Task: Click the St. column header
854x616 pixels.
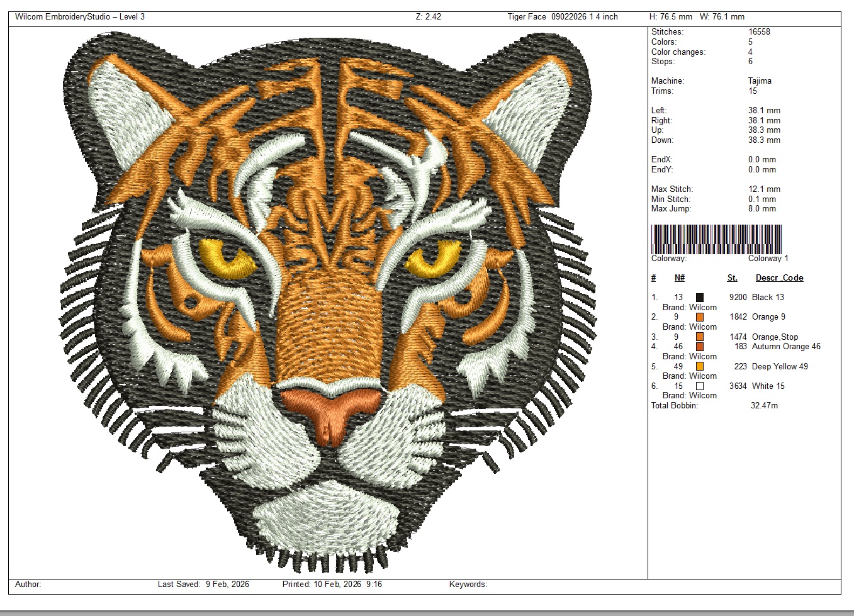Action: coord(732,278)
